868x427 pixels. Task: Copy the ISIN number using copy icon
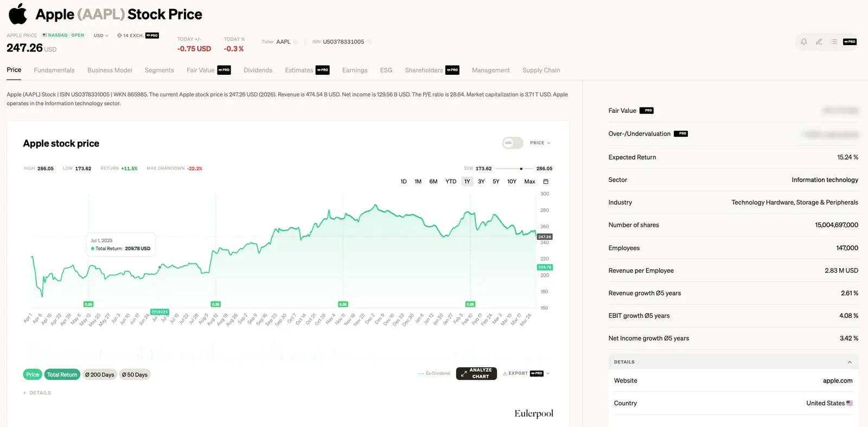point(369,42)
